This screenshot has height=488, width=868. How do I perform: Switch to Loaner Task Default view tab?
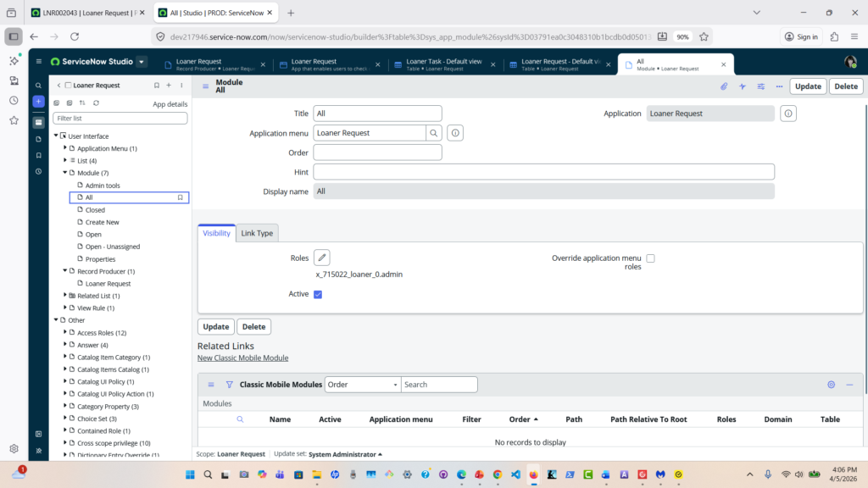445,65
